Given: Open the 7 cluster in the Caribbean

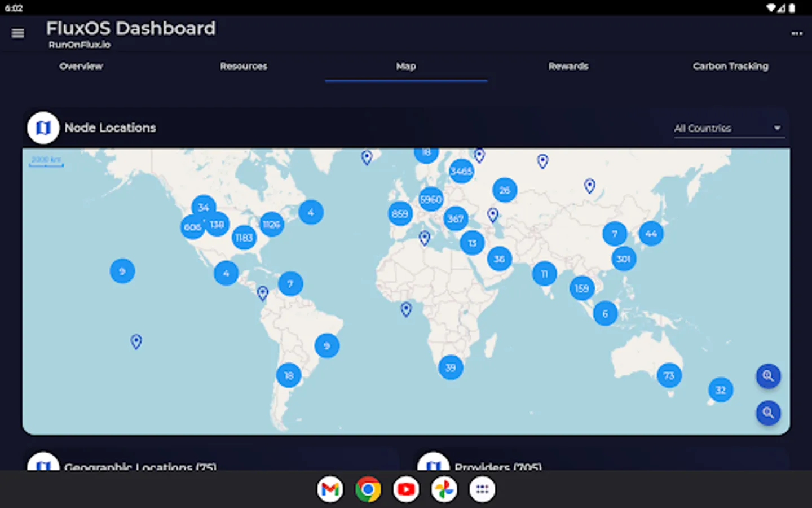Looking at the screenshot, I should pos(290,284).
